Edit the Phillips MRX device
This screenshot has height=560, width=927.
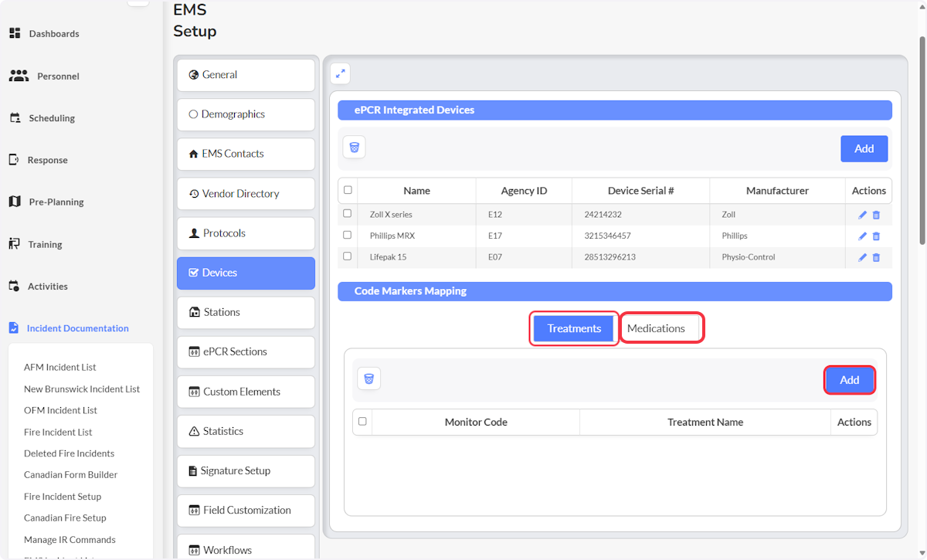tap(863, 236)
